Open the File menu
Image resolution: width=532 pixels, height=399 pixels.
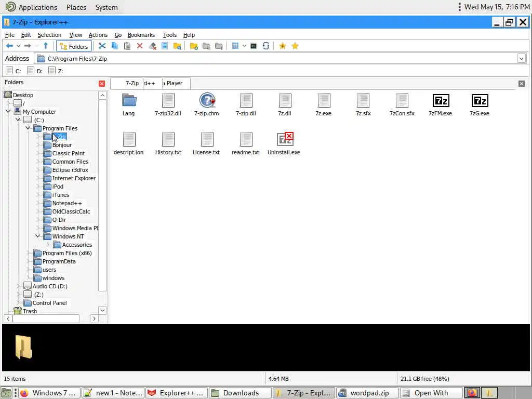(x=10, y=35)
